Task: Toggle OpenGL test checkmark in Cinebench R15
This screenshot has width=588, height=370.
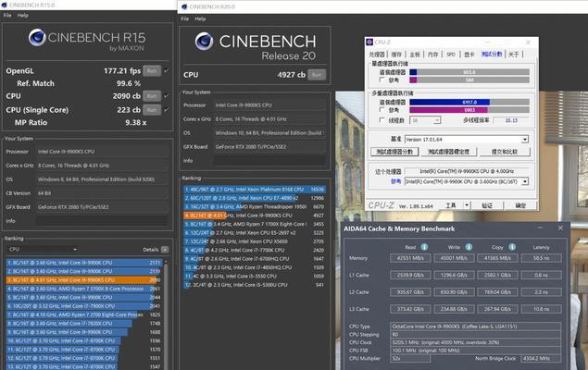Action: 167,70
